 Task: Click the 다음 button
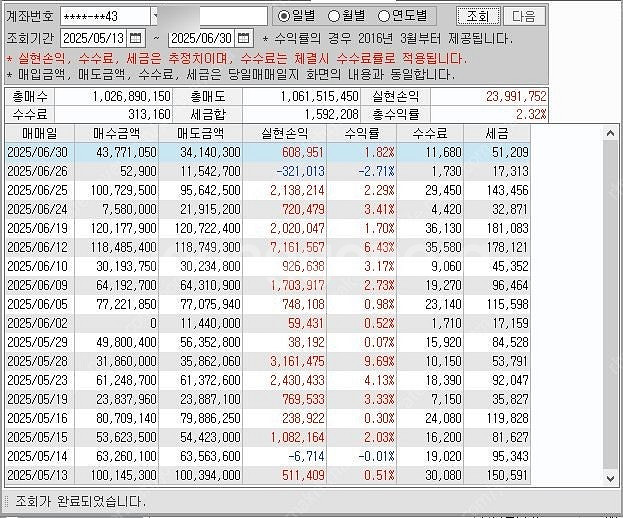click(x=524, y=16)
